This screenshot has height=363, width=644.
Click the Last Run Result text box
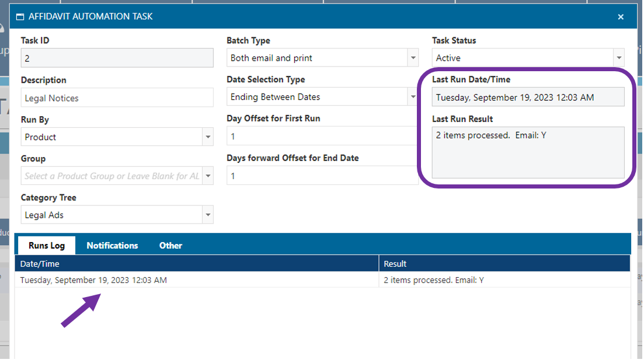[528, 152]
